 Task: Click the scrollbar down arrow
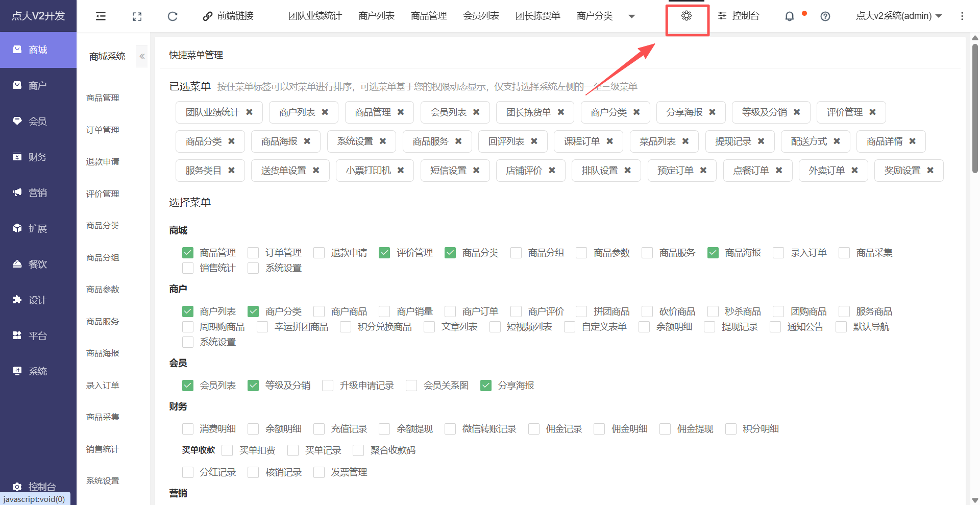click(x=975, y=500)
